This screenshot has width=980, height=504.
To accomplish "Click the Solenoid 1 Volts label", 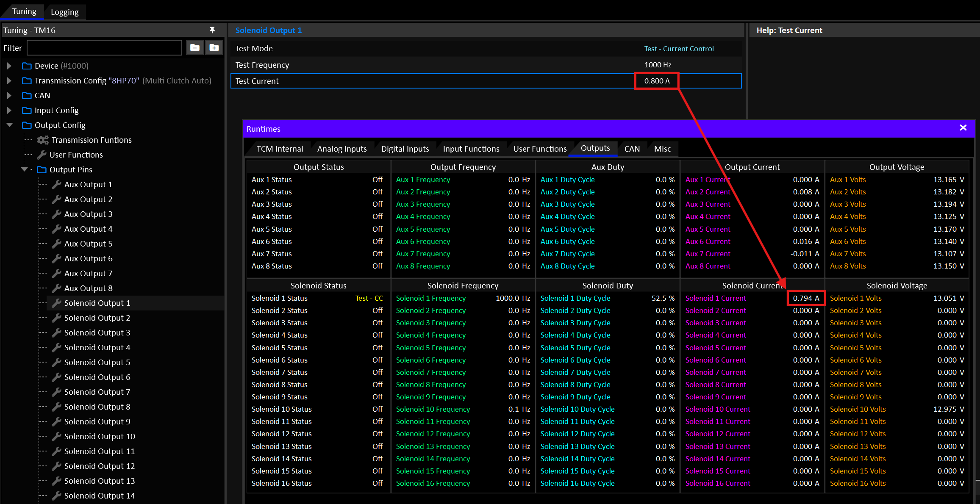I will [x=855, y=298].
